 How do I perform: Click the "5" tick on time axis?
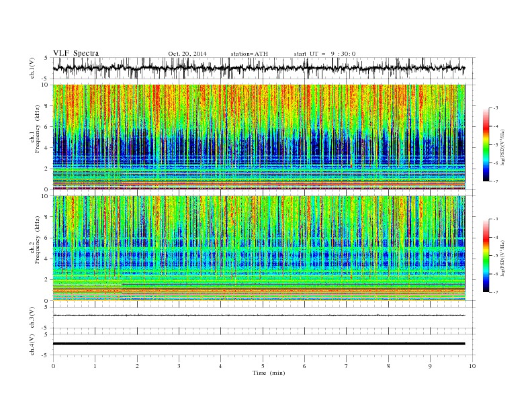click(263, 366)
